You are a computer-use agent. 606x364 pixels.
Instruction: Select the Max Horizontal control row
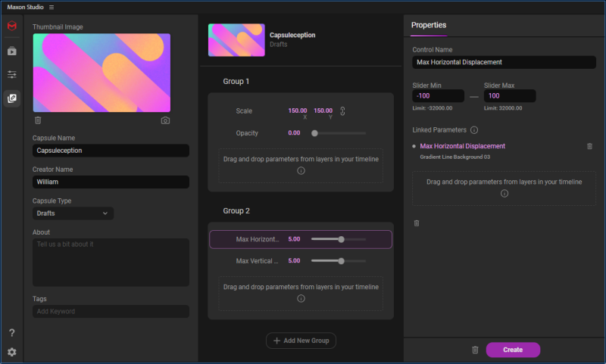coord(301,239)
